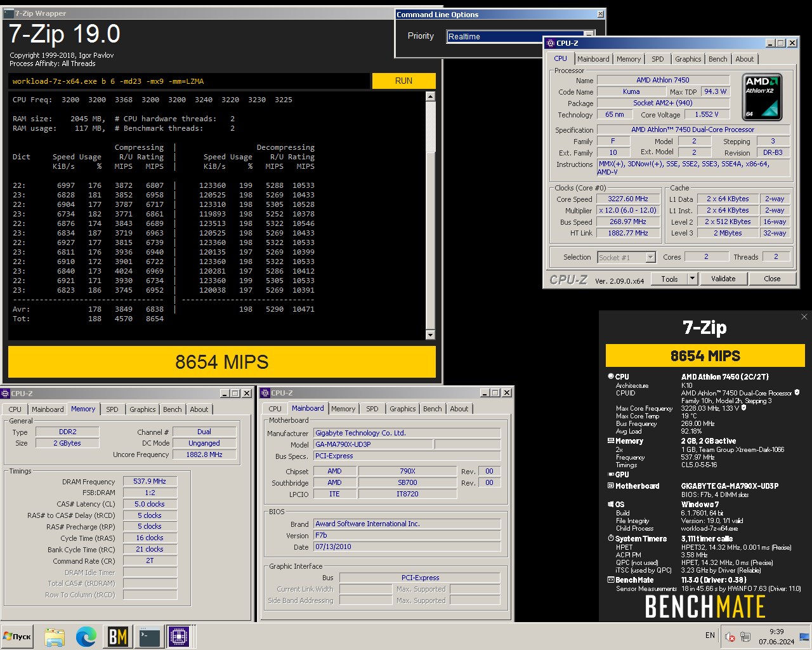The image size is (812, 650).
Task: Click the AMD Athlon 7450 Name field
Action: (662, 80)
